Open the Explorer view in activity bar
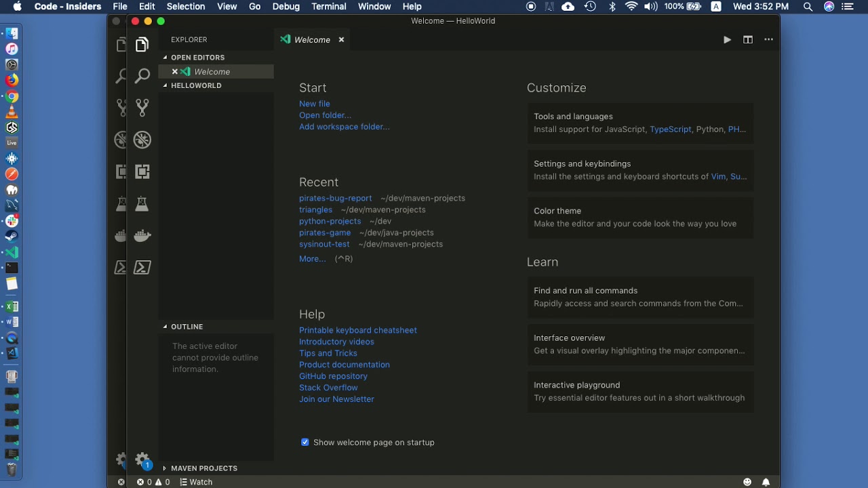This screenshot has width=868, height=488. pyautogui.click(x=142, y=45)
